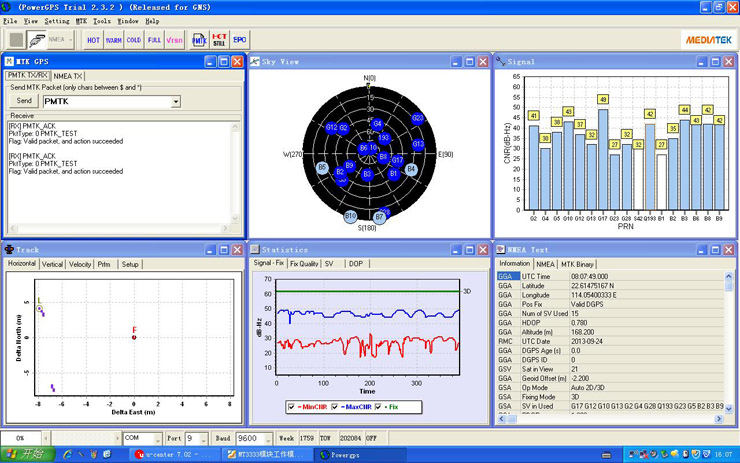Click the PRN 017 signal bar
This screenshot has height=463, width=740.
click(603, 160)
